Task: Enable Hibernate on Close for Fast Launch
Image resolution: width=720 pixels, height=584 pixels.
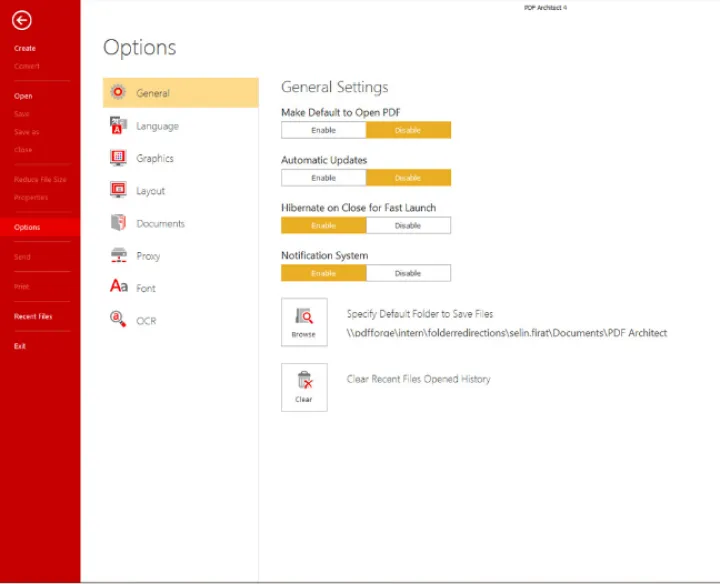Action: 323,225
